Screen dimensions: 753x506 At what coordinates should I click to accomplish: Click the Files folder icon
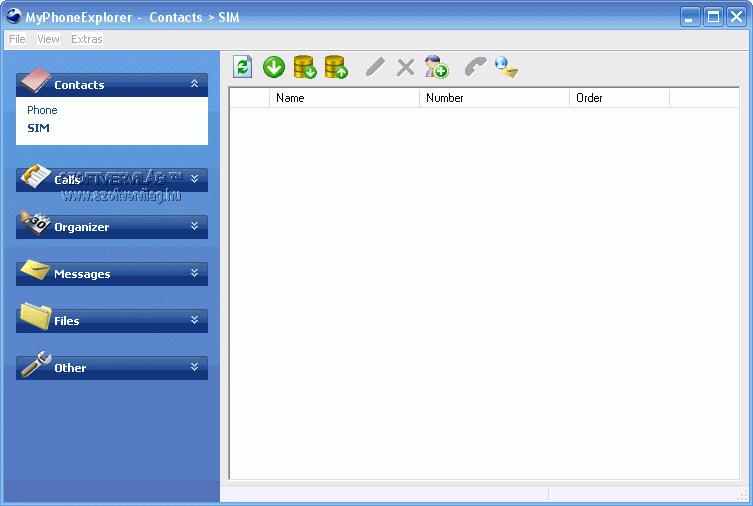pyautogui.click(x=36, y=316)
